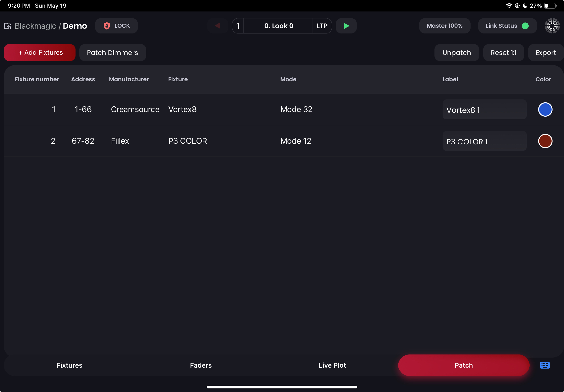The image size is (564, 392).
Task: Click Add Fixtures button
Action: (40, 52)
